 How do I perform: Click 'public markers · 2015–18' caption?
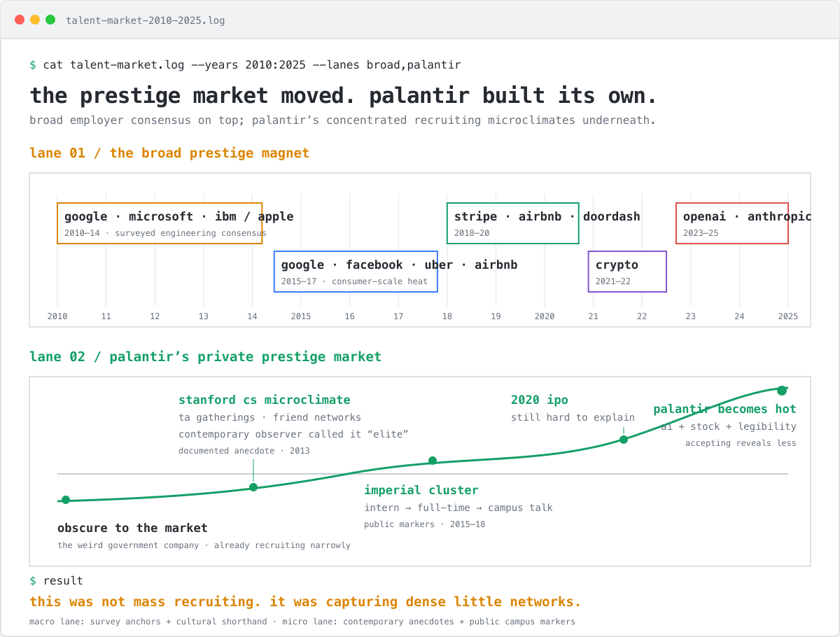click(424, 524)
